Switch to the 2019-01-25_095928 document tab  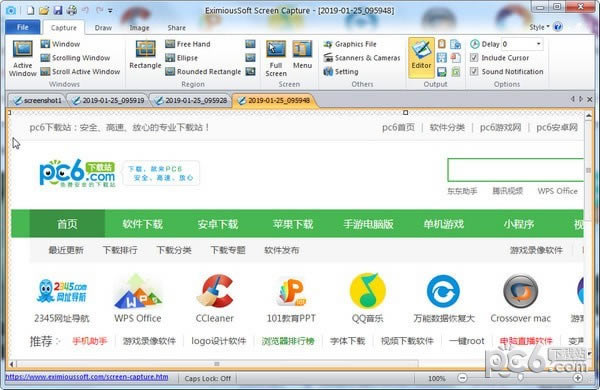click(191, 100)
